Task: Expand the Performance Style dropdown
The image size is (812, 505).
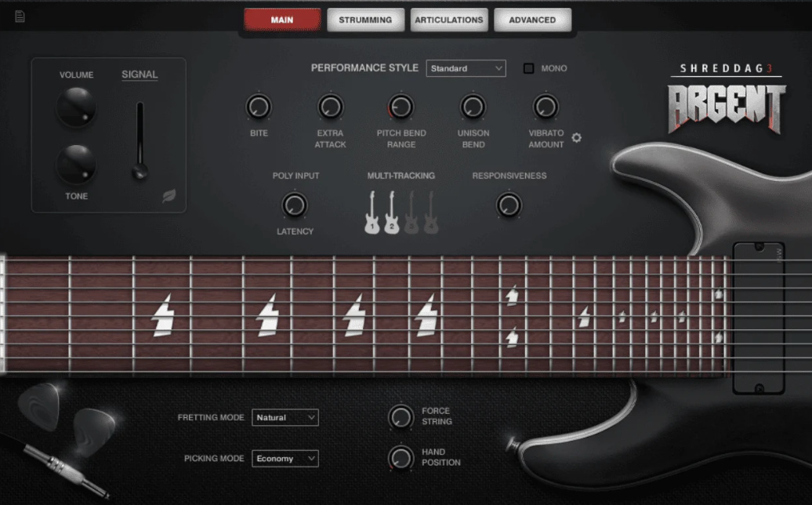Action: [x=466, y=68]
